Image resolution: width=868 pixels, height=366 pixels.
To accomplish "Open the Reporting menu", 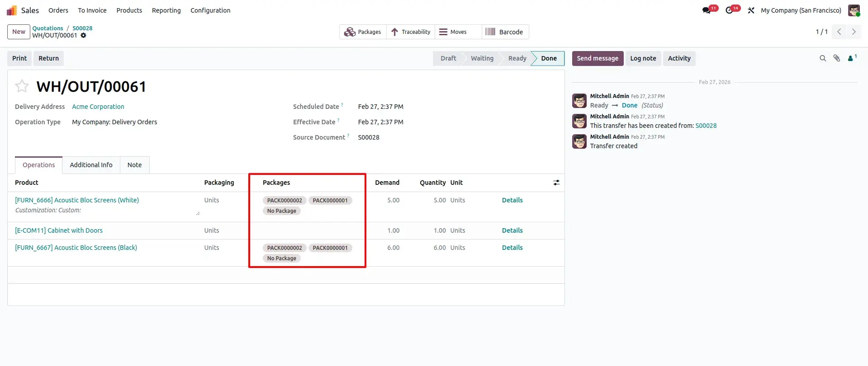I will coord(166,10).
